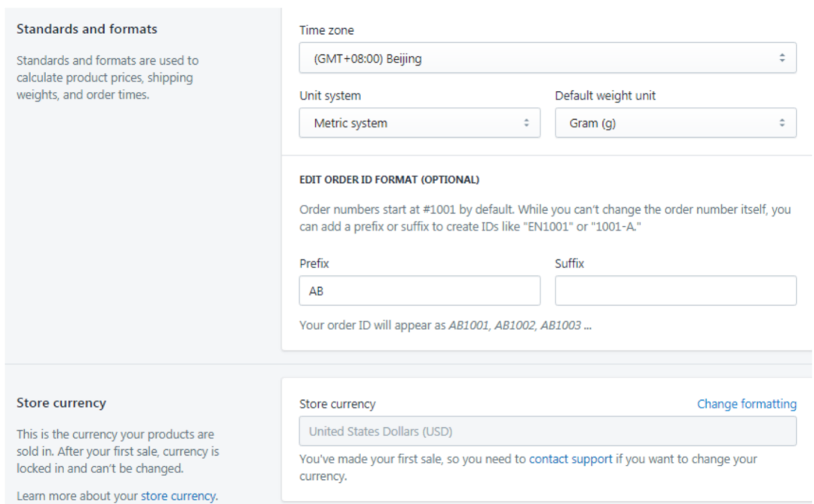Click the Default weight unit label

tap(605, 96)
